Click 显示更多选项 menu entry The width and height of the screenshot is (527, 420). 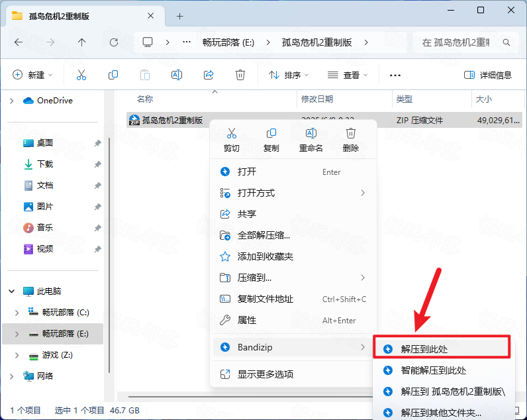point(293,374)
